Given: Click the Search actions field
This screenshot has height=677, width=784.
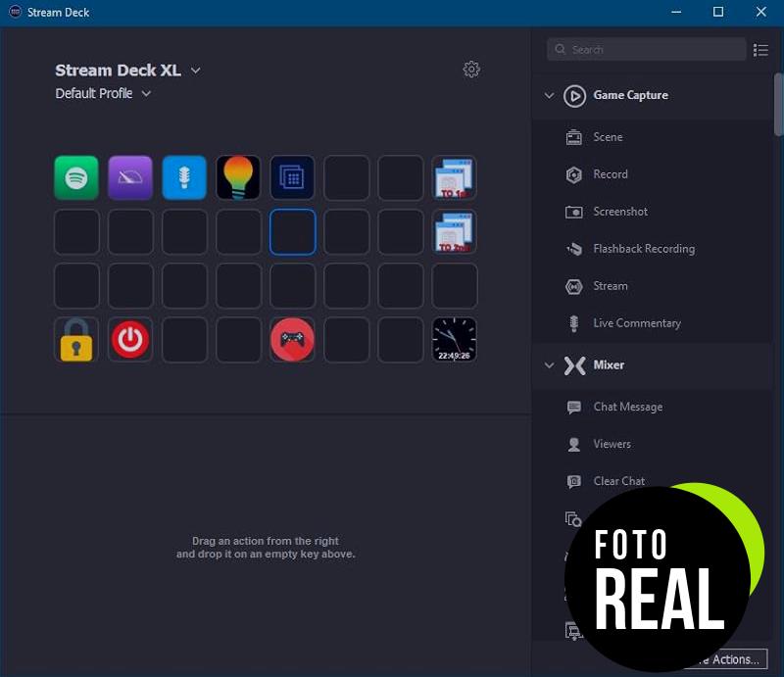Looking at the screenshot, I should 646,50.
